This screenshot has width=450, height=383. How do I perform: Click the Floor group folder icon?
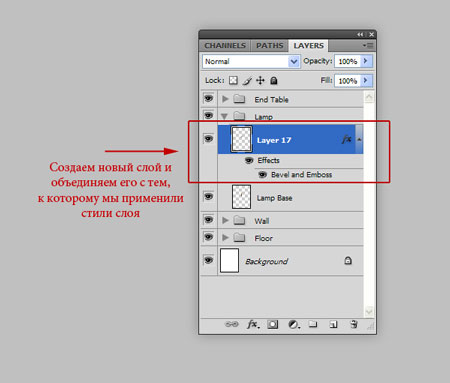(x=239, y=237)
